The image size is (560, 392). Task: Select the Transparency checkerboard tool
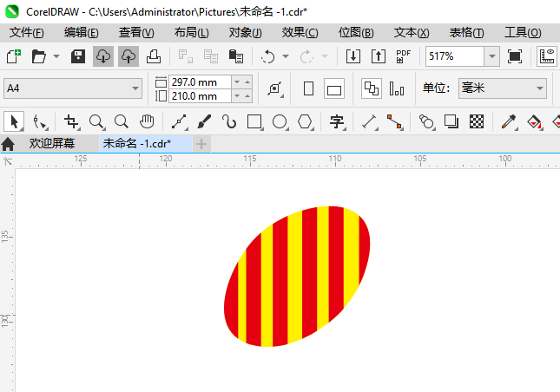[x=477, y=122]
